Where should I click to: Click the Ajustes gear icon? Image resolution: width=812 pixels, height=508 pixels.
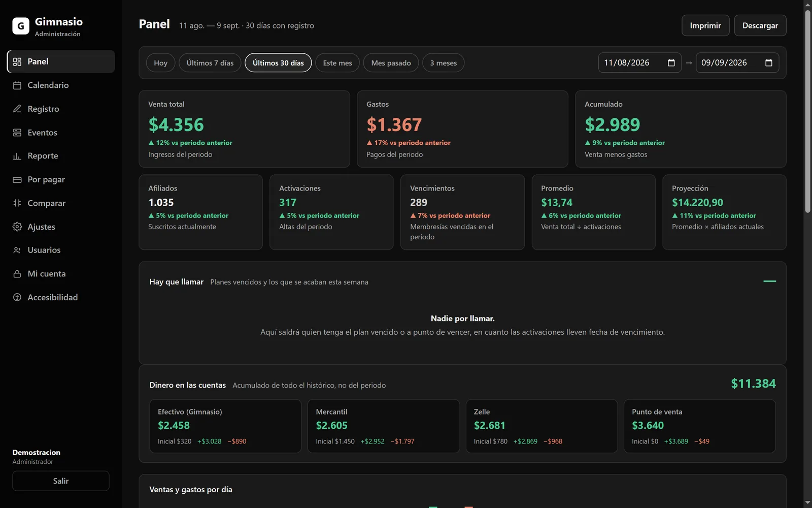click(x=17, y=227)
